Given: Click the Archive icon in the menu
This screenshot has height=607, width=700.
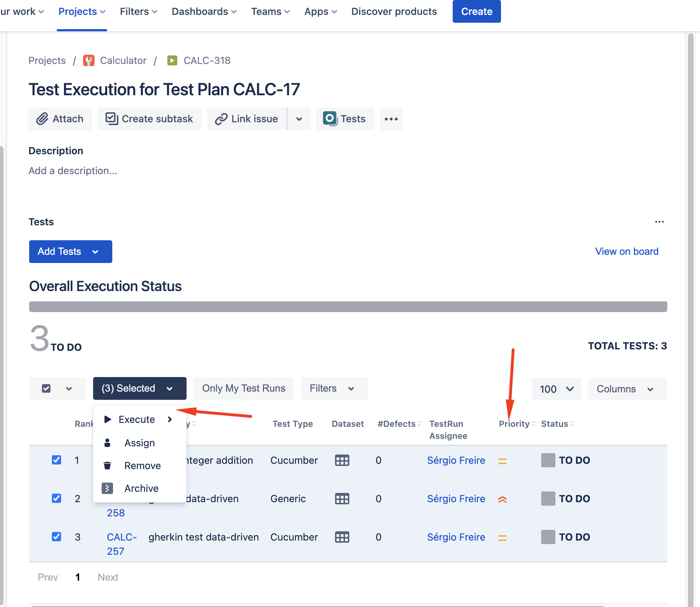Looking at the screenshot, I should [x=107, y=488].
